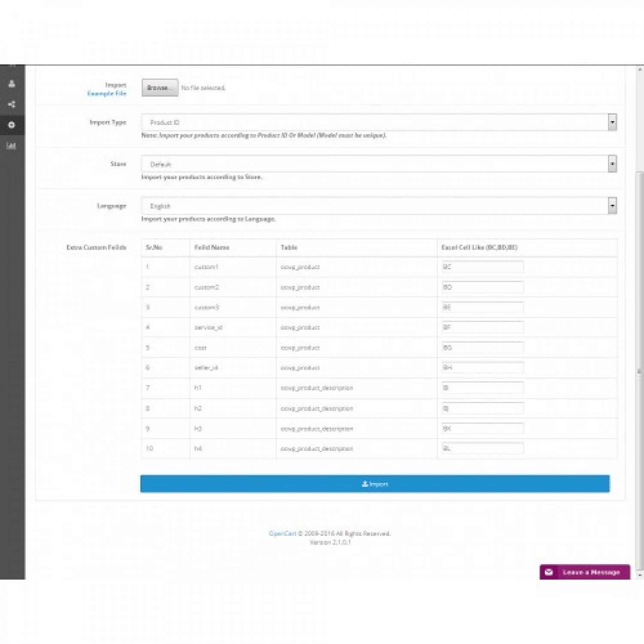
Task: Expand the Store dropdown set to Default
Action: click(379, 164)
